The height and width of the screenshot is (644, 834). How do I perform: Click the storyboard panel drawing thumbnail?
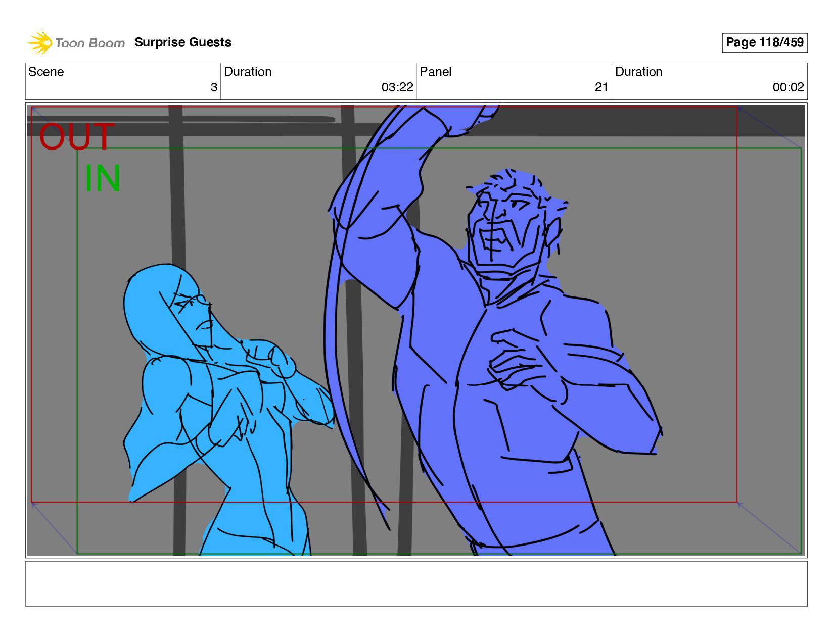tap(416, 330)
